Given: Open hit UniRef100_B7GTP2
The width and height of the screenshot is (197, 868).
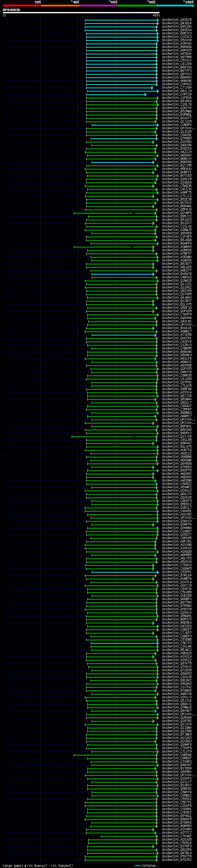Looking at the screenshot, I should 177,860.
